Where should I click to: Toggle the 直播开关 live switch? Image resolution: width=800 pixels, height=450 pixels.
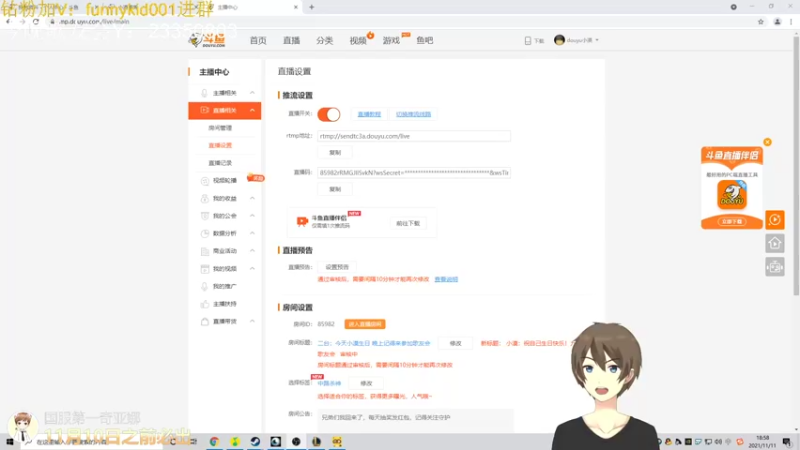click(x=329, y=114)
